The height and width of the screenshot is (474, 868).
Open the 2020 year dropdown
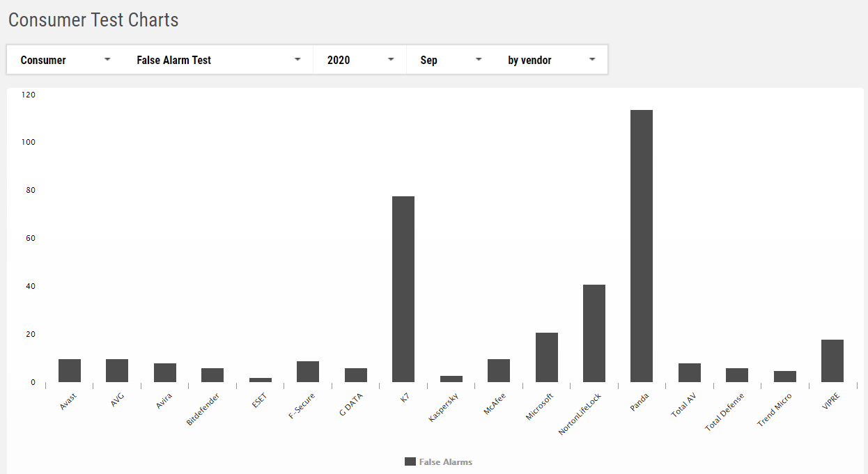360,60
